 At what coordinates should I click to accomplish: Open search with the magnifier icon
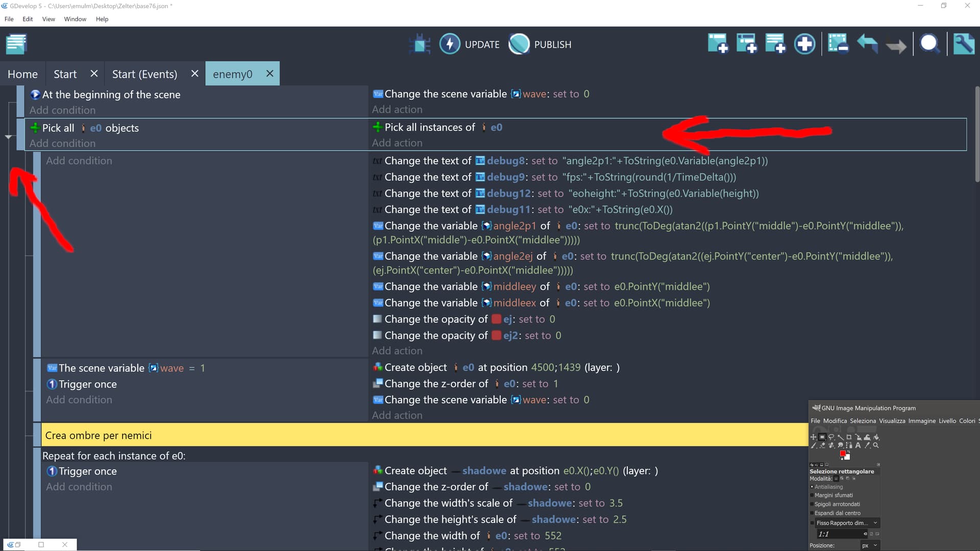pyautogui.click(x=930, y=44)
